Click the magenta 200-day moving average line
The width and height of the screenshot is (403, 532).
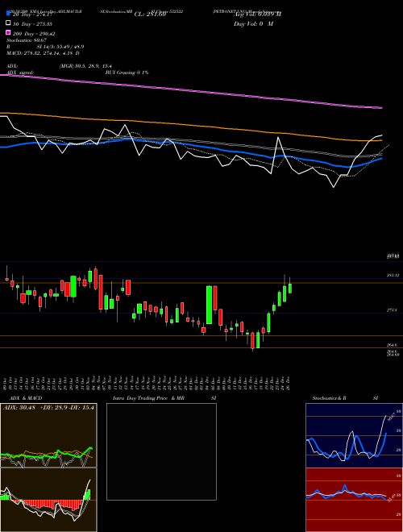(191, 90)
